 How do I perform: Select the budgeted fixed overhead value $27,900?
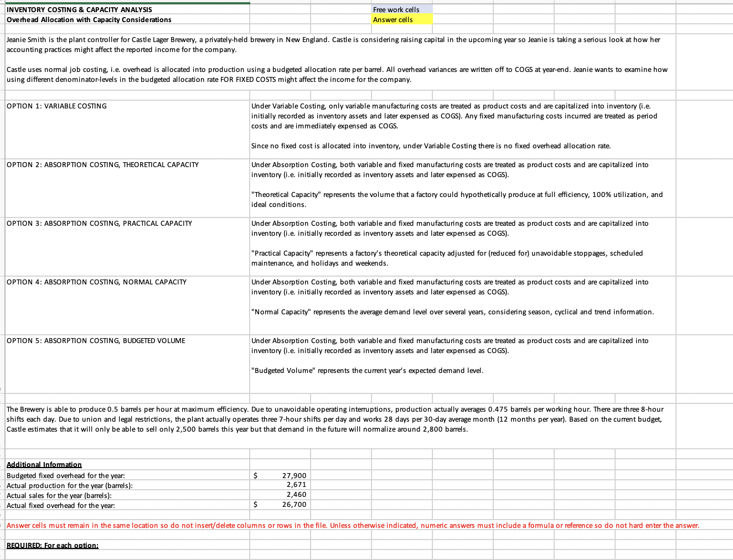click(280, 475)
